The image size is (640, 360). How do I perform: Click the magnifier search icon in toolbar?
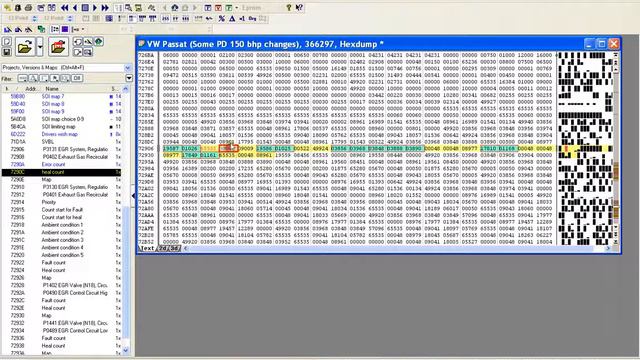pyautogui.click(x=128, y=7)
